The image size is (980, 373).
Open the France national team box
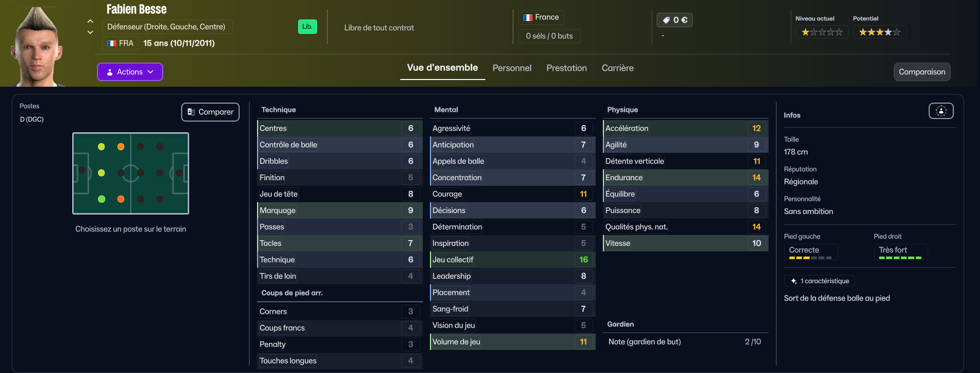(541, 17)
